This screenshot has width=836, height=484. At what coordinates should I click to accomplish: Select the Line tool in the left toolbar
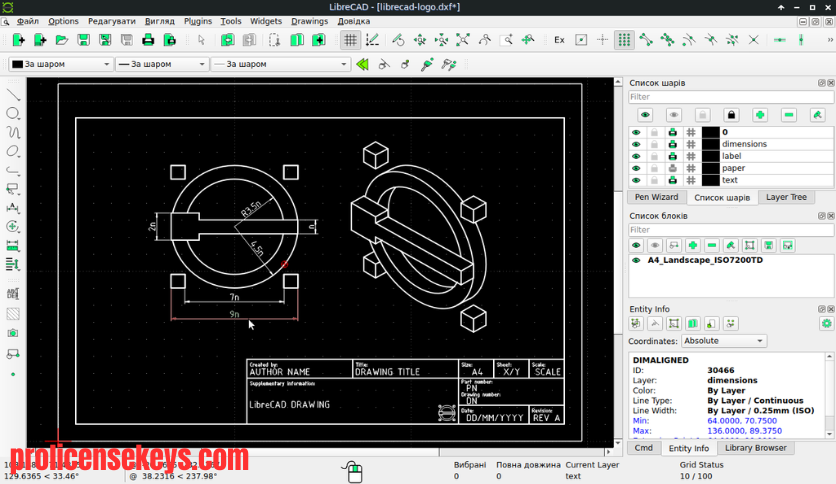13,95
